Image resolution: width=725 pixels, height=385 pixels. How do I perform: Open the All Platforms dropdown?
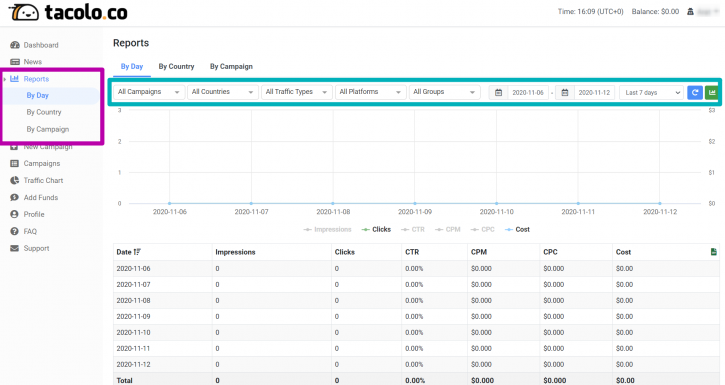pyautogui.click(x=370, y=92)
